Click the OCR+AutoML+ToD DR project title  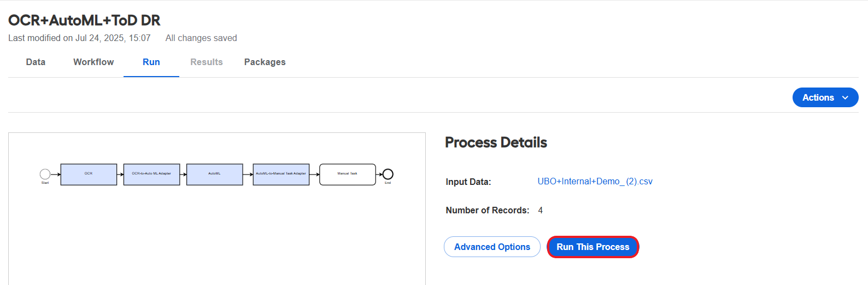click(x=84, y=20)
